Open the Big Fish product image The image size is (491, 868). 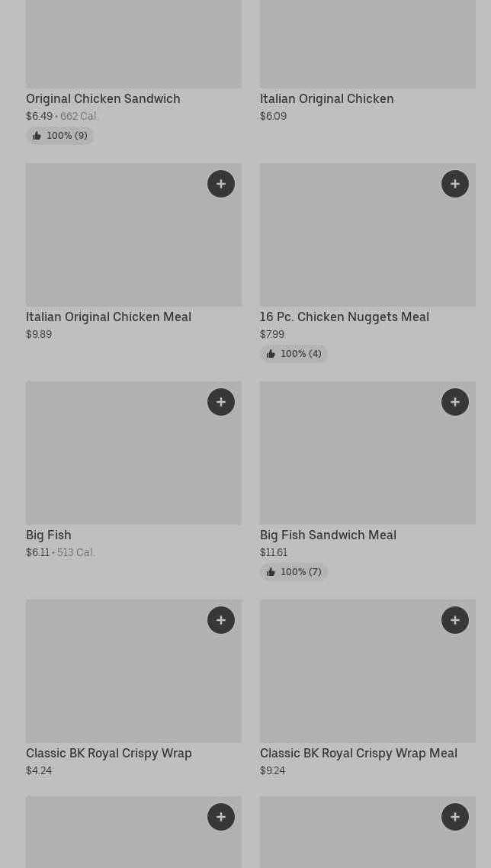coord(114,458)
